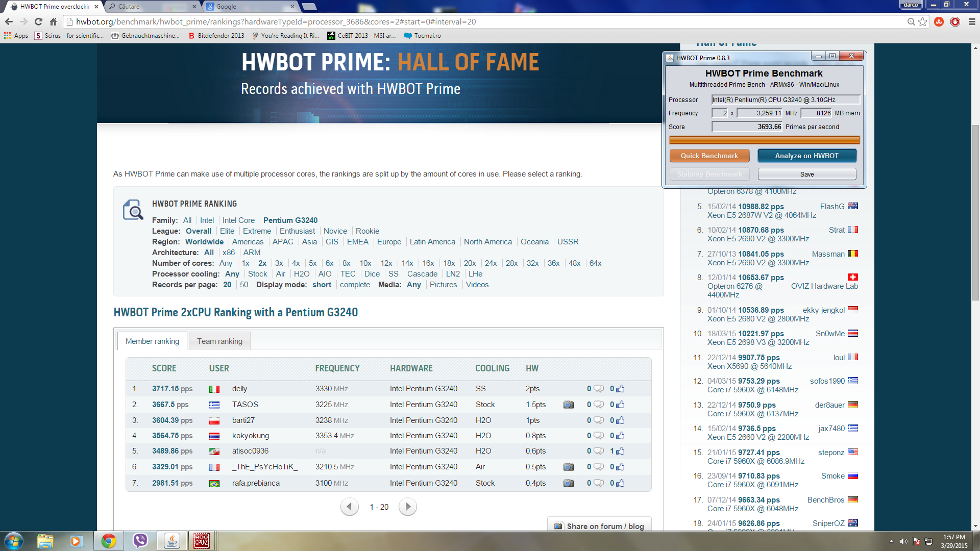The height and width of the screenshot is (551, 980).
Task: Open File Explorer from taskbar
Action: click(x=45, y=541)
